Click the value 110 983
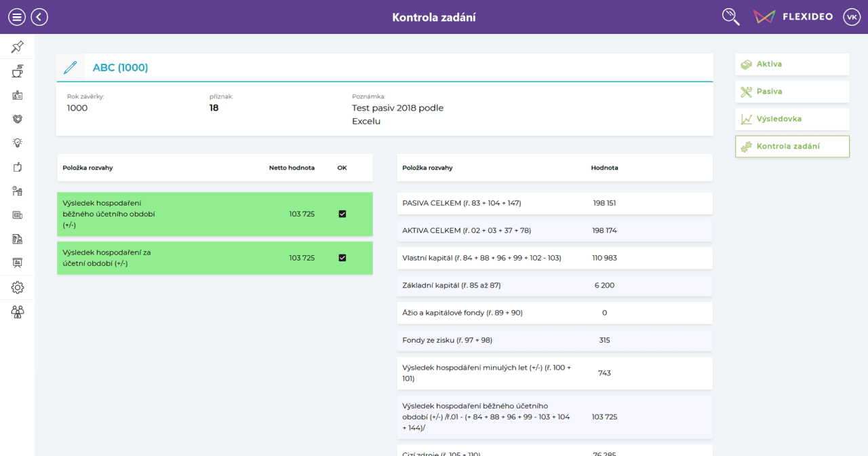Screen dimensions: 868x456 click(x=604, y=258)
